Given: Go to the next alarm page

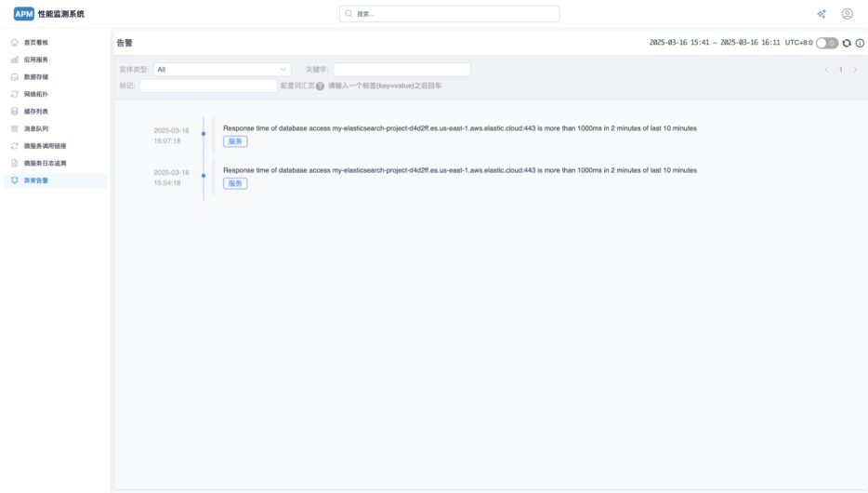Looking at the screenshot, I should click(855, 70).
